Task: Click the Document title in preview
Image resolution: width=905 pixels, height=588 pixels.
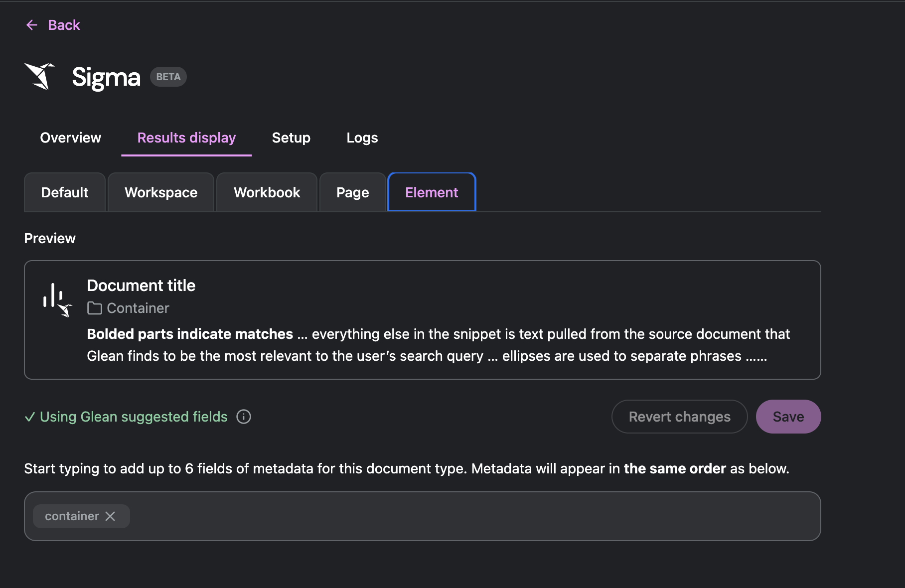Action: click(141, 286)
